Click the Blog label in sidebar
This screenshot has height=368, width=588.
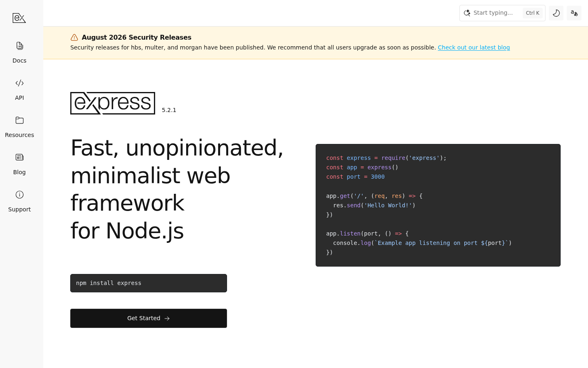pyautogui.click(x=20, y=172)
